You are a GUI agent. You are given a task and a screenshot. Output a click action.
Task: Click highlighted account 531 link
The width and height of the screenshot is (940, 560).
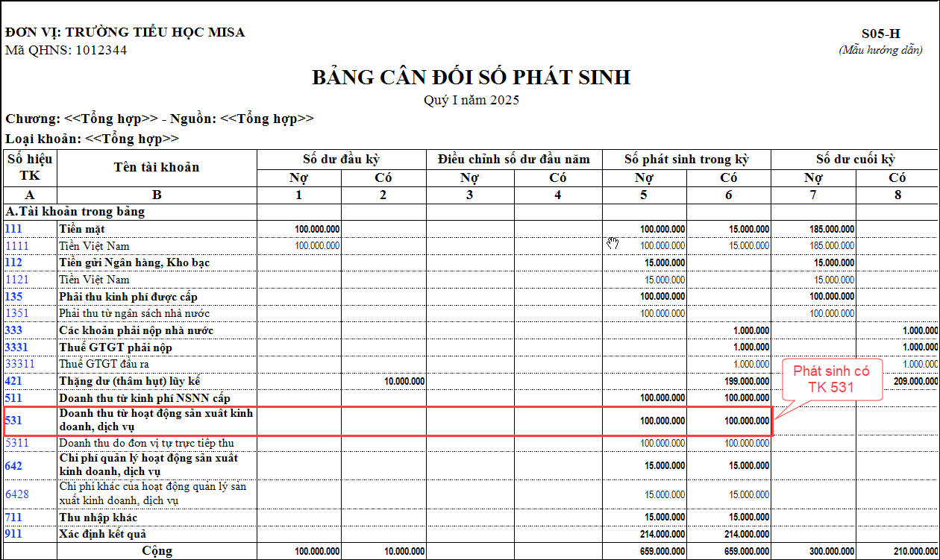point(14,421)
